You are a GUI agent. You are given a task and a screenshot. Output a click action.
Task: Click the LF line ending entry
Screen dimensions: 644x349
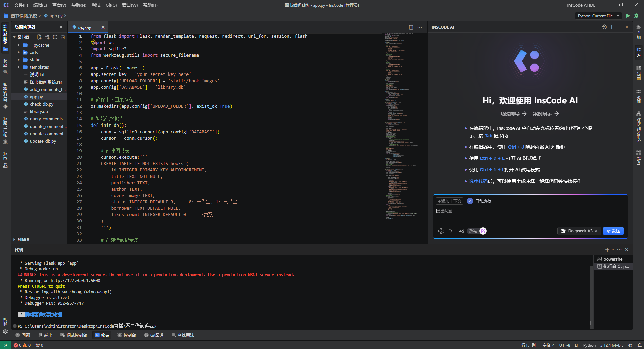577,345
